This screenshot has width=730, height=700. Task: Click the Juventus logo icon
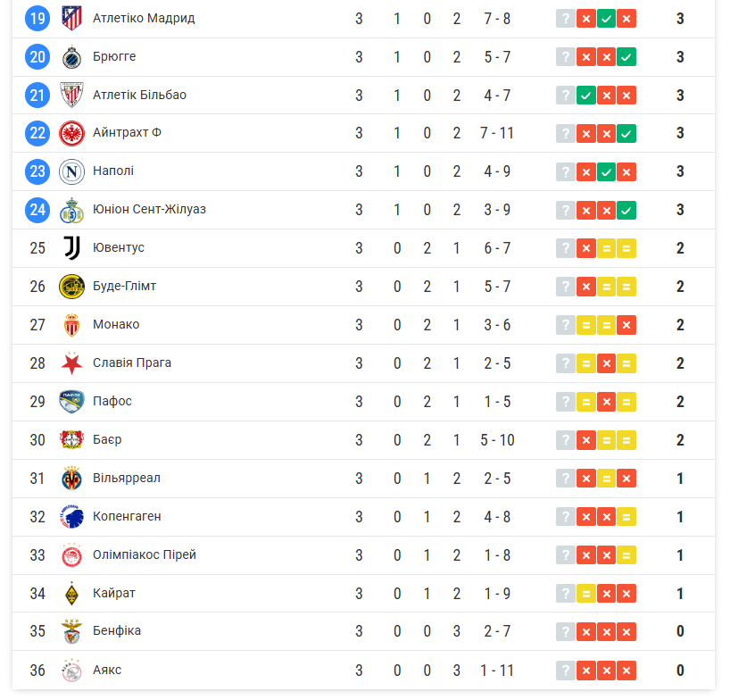click(71, 247)
